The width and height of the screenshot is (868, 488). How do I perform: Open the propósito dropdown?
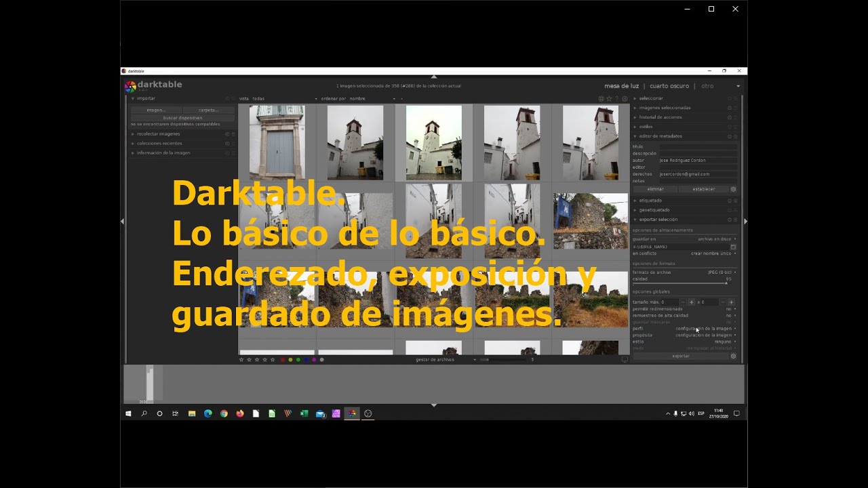684,335
